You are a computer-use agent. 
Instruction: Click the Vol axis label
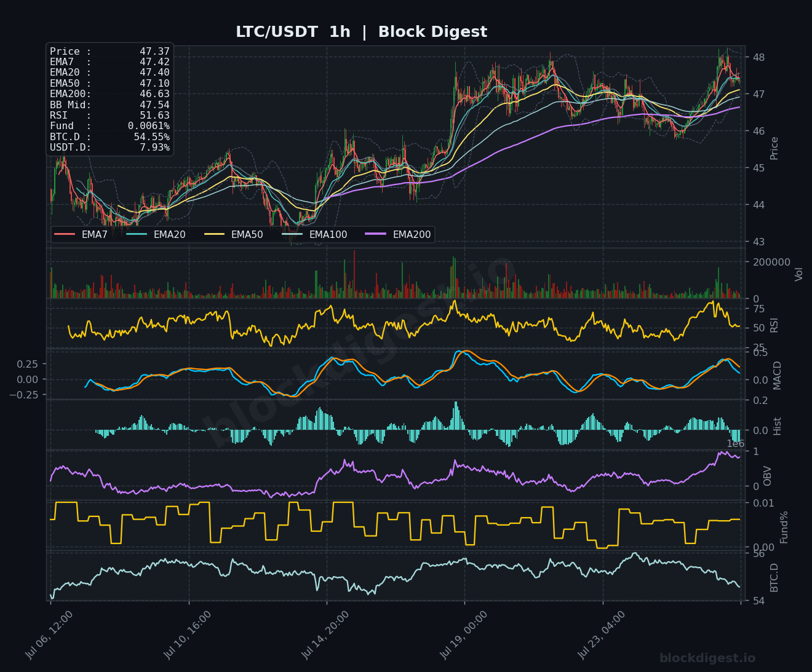(799, 274)
